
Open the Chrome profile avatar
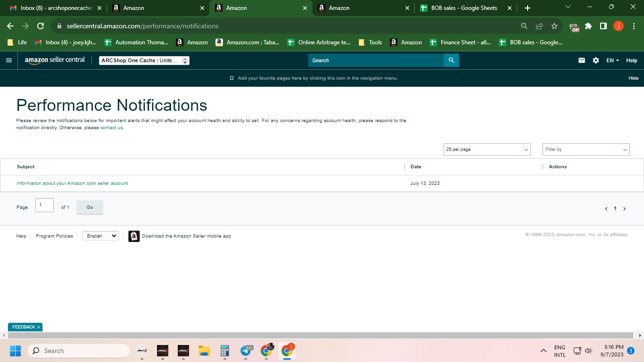[619, 26]
